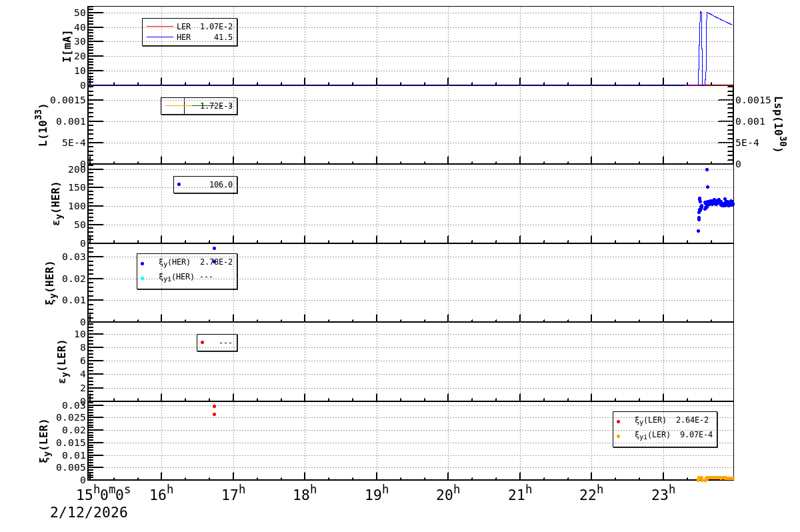Click the red dot beside ξy(LER) 2.64E-2
The image size is (800, 532).
point(618,421)
